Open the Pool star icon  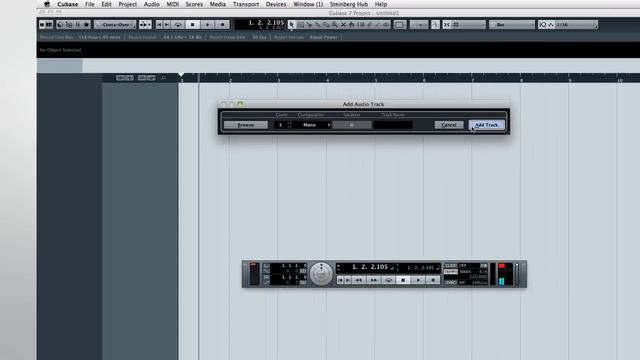tap(86, 24)
